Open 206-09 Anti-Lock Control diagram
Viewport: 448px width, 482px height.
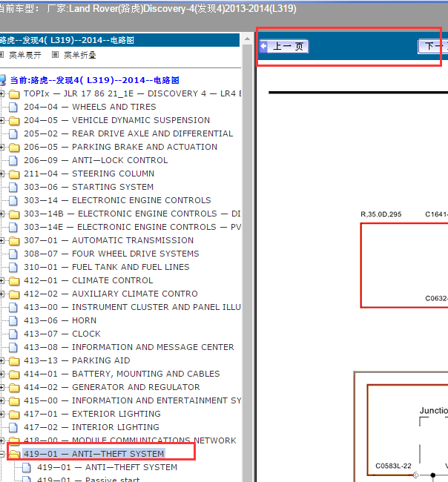click(x=96, y=160)
